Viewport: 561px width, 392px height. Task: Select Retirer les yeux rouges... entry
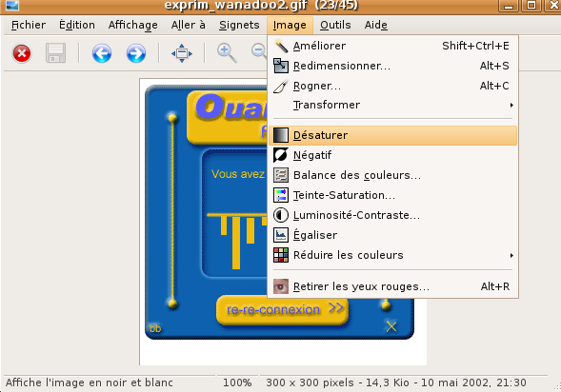(x=392, y=286)
